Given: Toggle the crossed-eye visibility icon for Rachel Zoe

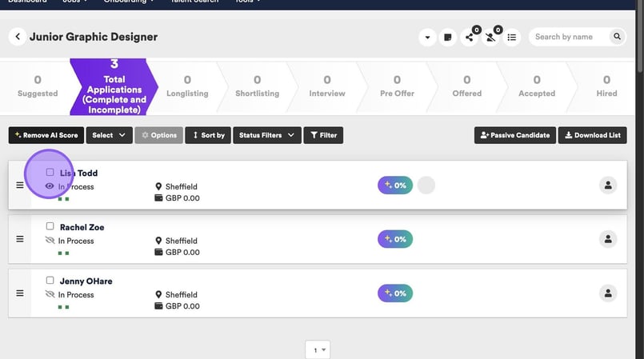Looking at the screenshot, I should 50,241.
